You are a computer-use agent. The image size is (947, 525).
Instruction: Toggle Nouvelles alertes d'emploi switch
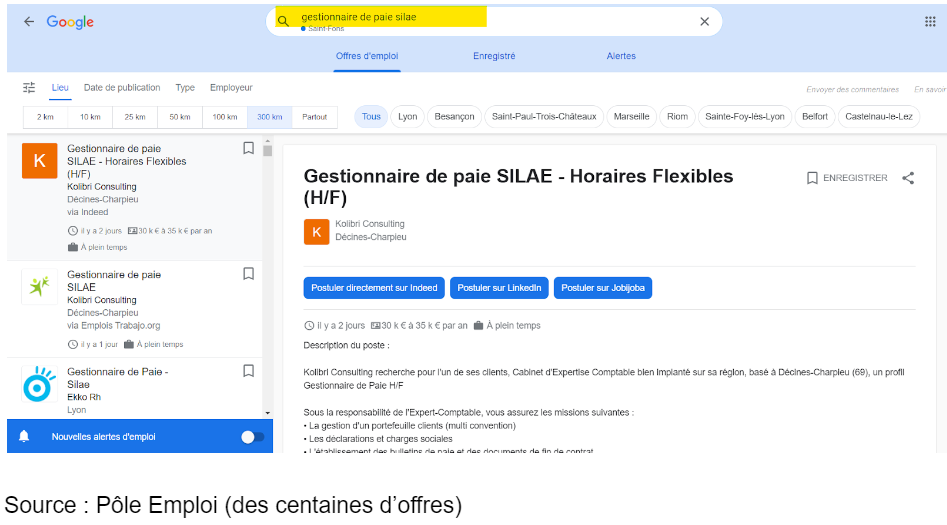(x=252, y=437)
